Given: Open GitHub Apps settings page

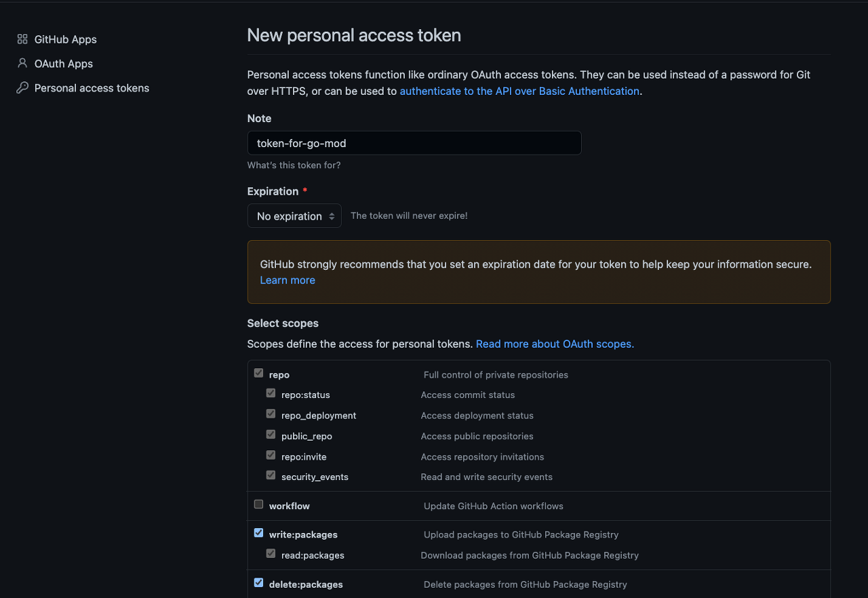Looking at the screenshot, I should 65,39.
